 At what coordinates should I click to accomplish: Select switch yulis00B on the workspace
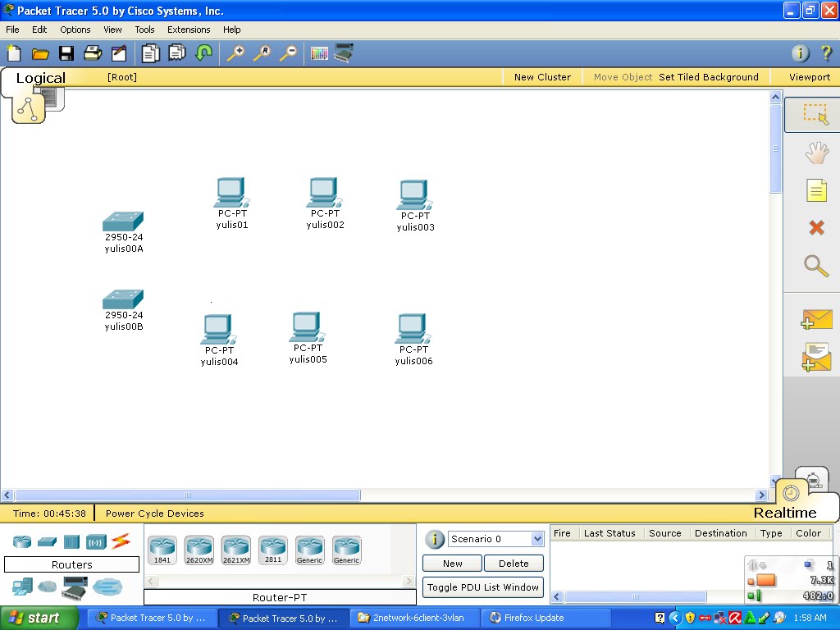click(123, 299)
